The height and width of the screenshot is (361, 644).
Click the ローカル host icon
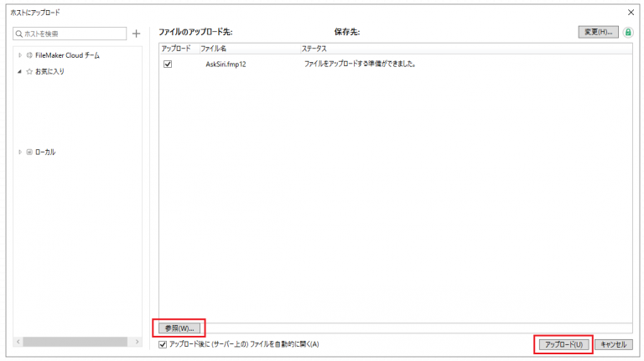click(x=29, y=152)
